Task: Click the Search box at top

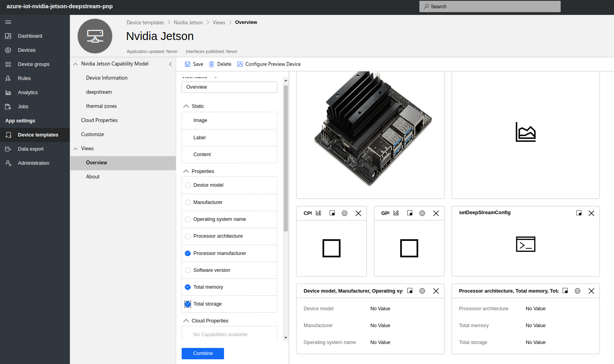Action: coord(490,6)
